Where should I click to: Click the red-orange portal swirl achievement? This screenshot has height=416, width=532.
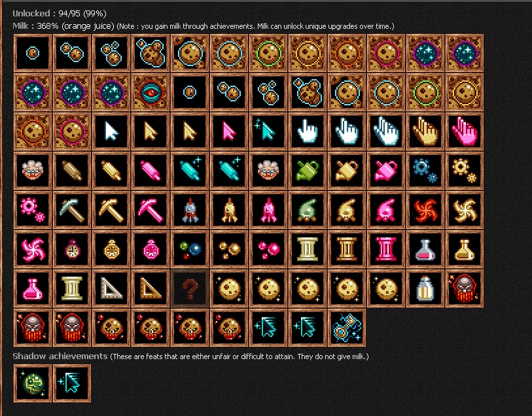click(425, 210)
